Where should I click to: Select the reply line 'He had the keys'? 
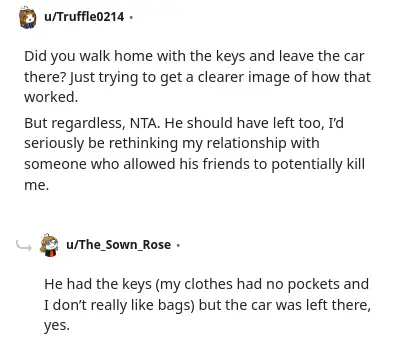(206, 284)
